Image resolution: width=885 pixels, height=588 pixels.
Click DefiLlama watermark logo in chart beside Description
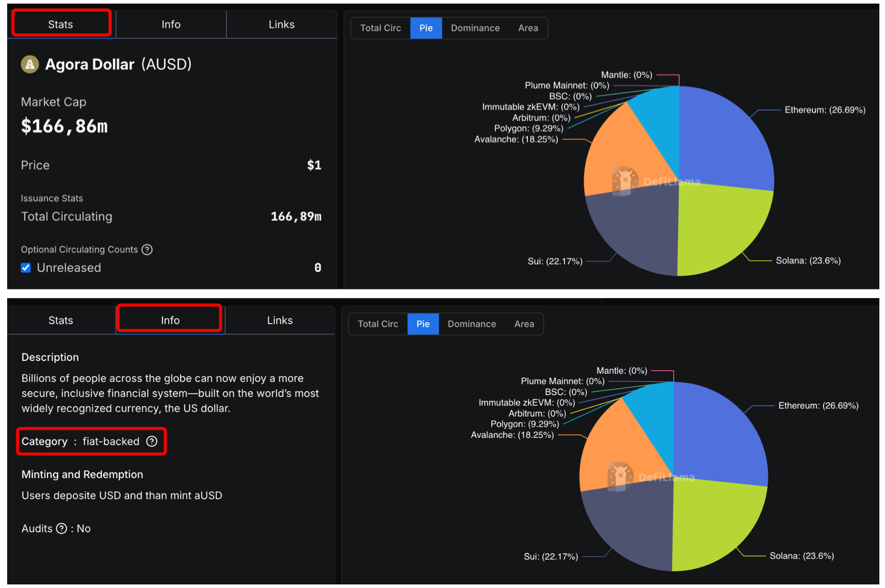[620, 476]
